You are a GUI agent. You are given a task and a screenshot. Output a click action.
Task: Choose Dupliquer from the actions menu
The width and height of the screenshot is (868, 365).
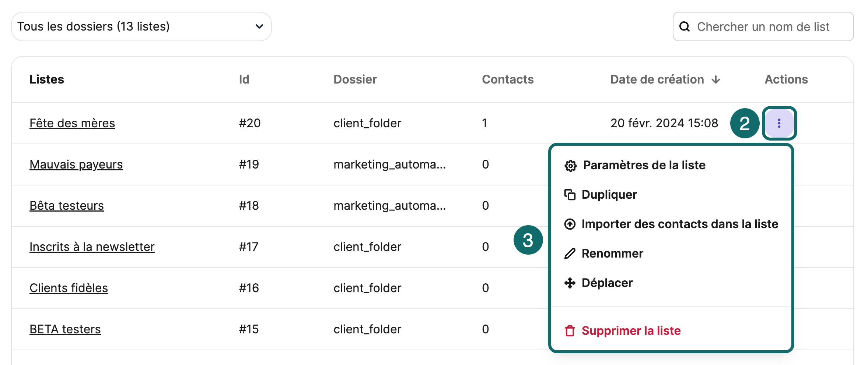click(609, 195)
